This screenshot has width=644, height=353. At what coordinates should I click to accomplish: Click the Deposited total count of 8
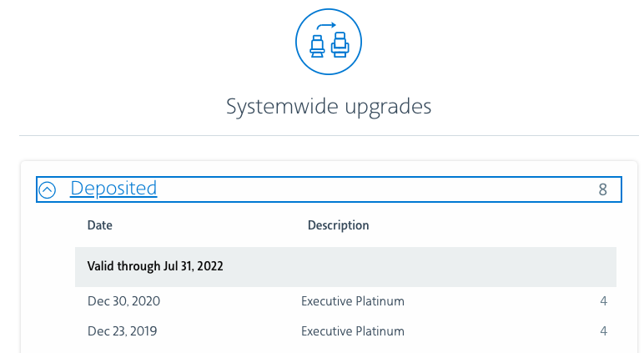[602, 189]
